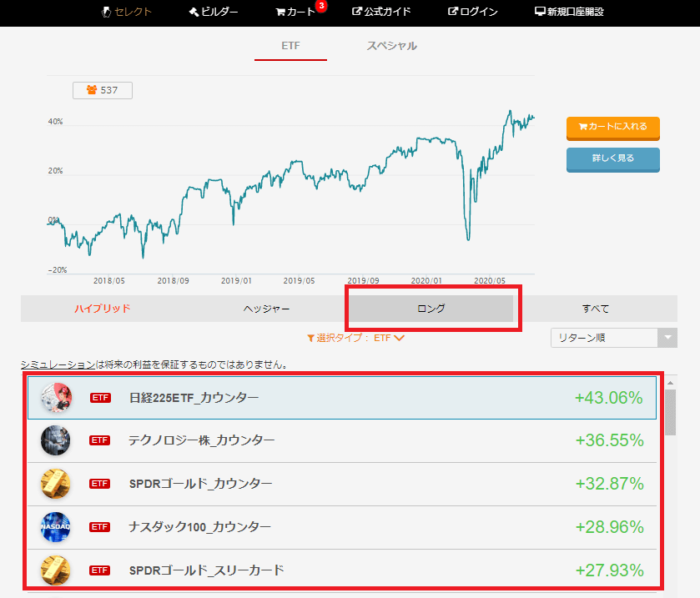Select the すべて category tab
The height and width of the screenshot is (598, 700).
pos(595,309)
